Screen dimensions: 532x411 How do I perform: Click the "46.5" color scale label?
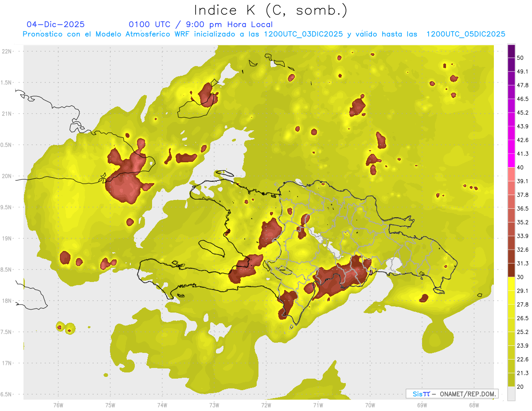pos(523,99)
